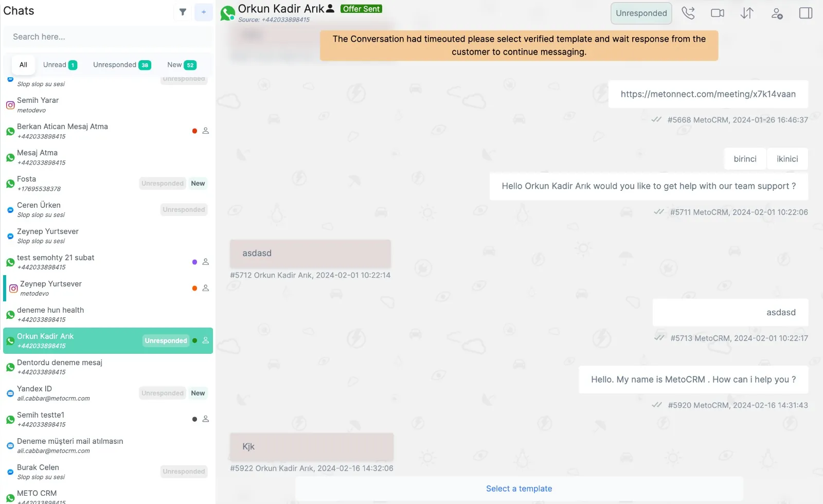
Task: Toggle the right side panel icon
Action: (806, 13)
